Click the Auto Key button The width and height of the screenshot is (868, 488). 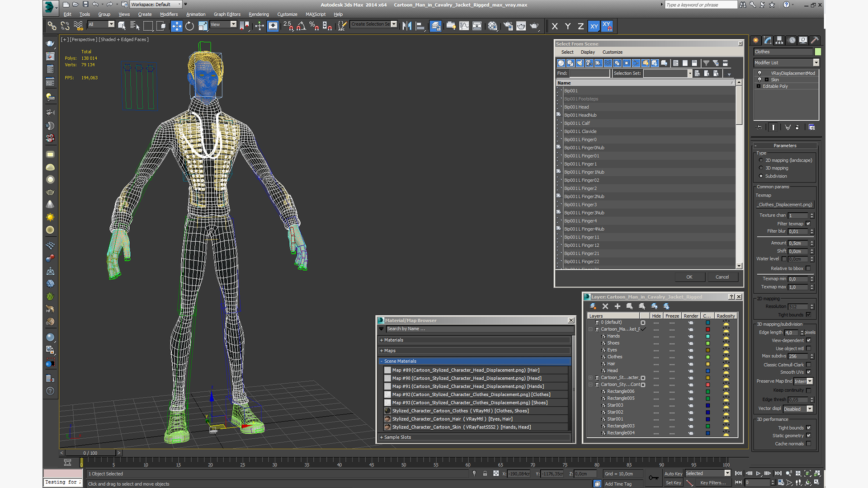coord(673,474)
